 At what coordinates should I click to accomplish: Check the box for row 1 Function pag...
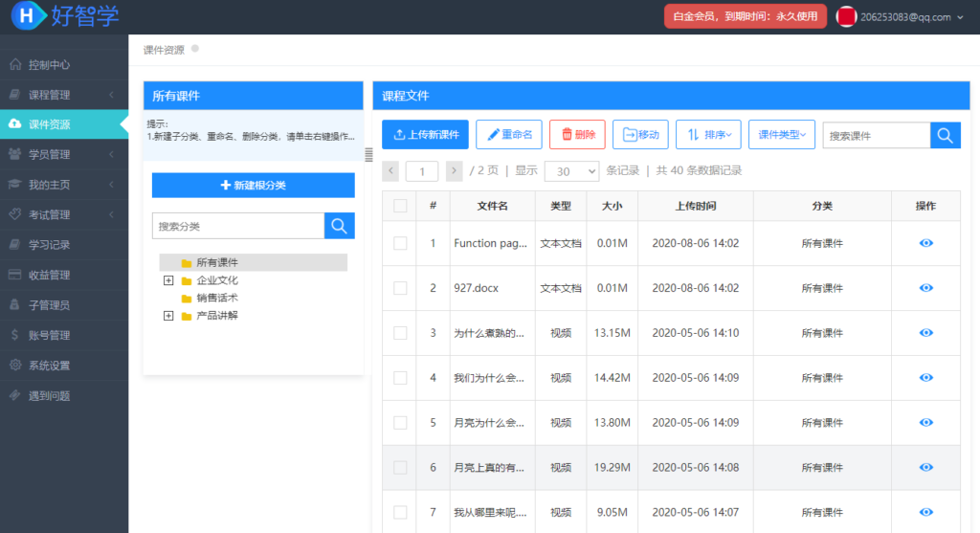(400, 243)
